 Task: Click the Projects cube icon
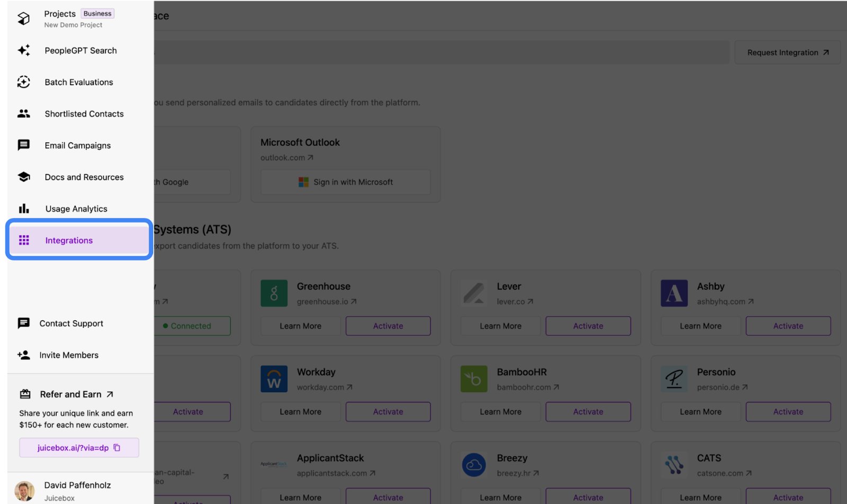(x=24, y=19)
